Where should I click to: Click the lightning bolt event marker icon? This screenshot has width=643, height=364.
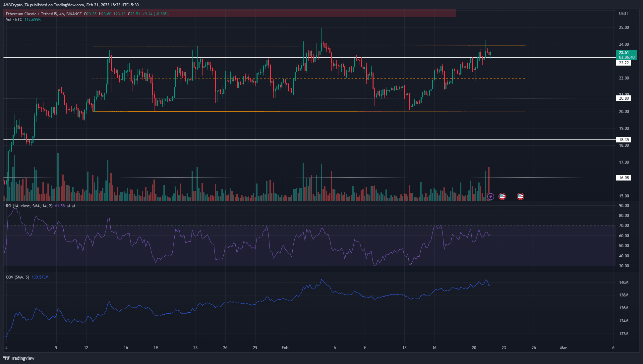(491, 196)
